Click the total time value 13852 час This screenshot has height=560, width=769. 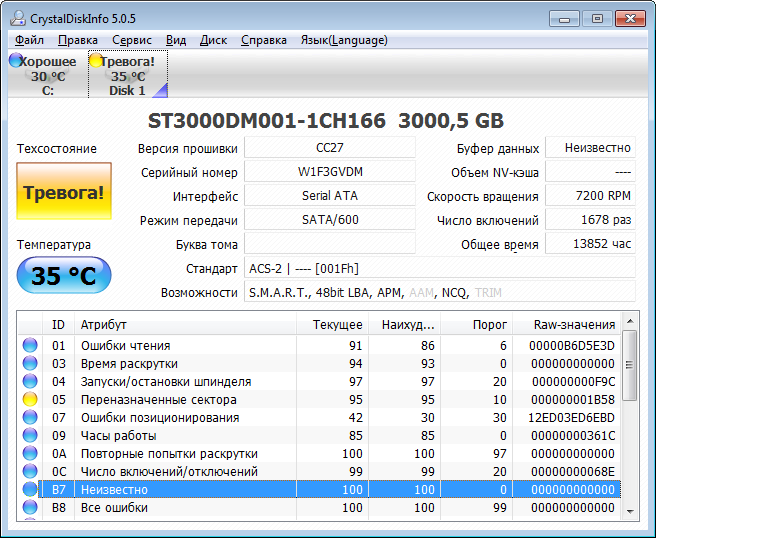(590, 244)
